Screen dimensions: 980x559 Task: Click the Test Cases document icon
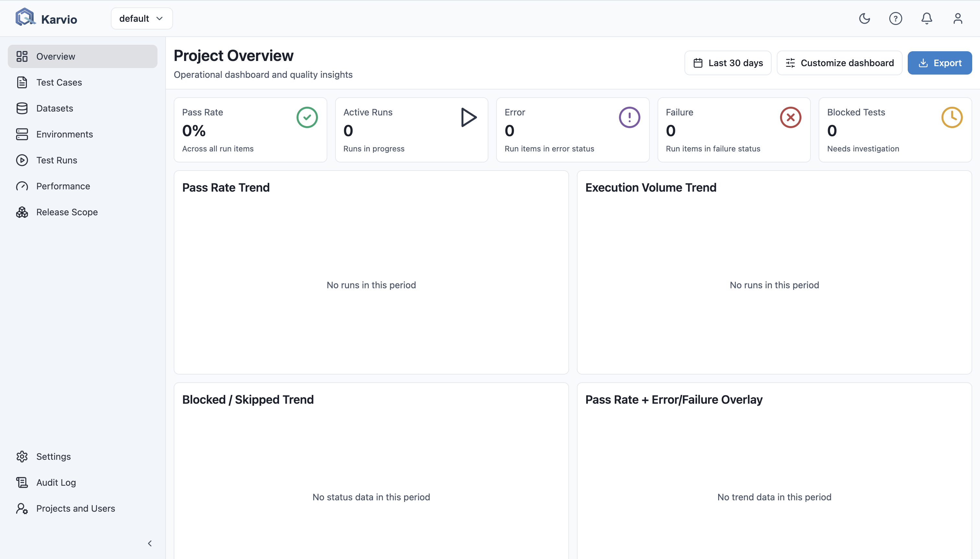coord(22,82)
